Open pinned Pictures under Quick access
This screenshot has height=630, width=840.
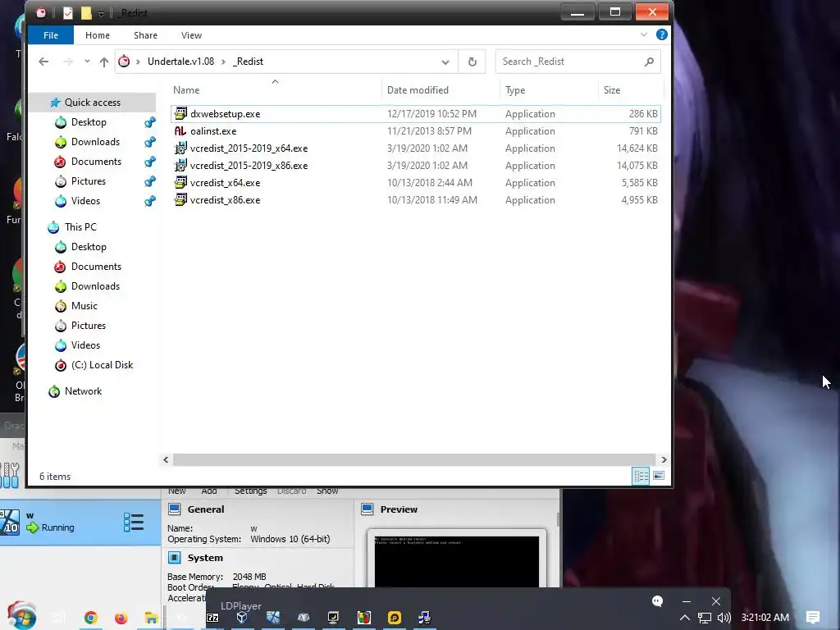pos(89,181)
